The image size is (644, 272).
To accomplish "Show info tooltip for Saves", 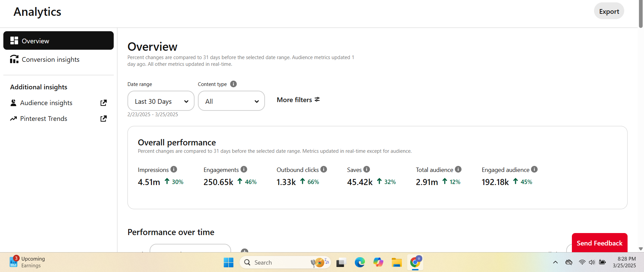I will click(x=367, y=169).
